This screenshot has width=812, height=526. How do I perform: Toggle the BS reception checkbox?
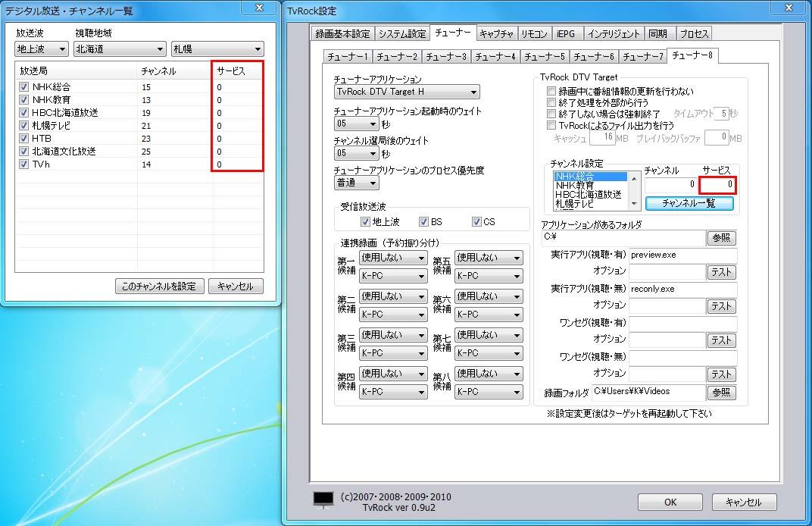[423, 222]
